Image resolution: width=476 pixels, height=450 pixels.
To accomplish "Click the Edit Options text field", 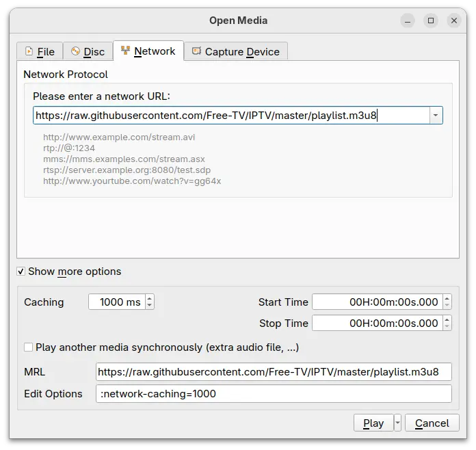I will 274,394.
